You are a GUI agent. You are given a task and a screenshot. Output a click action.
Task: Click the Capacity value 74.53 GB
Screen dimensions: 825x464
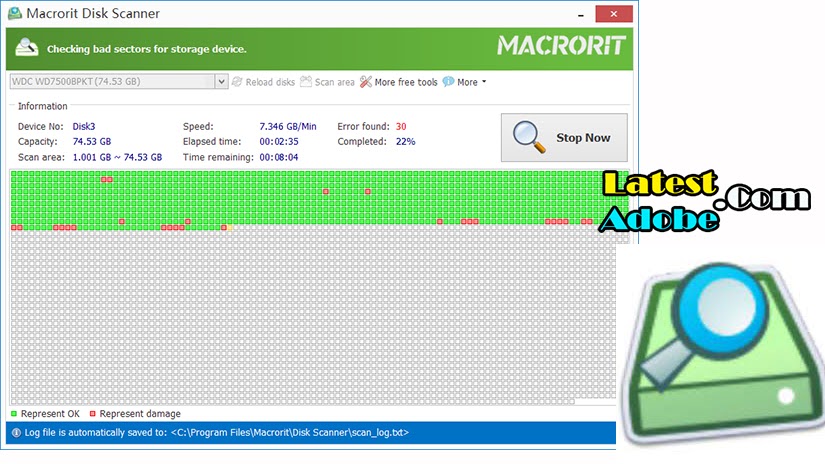[x=92, y=142]
